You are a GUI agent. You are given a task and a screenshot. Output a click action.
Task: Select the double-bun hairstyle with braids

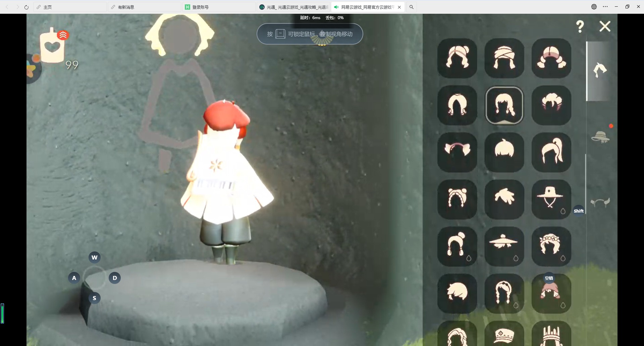click(457, 199)
